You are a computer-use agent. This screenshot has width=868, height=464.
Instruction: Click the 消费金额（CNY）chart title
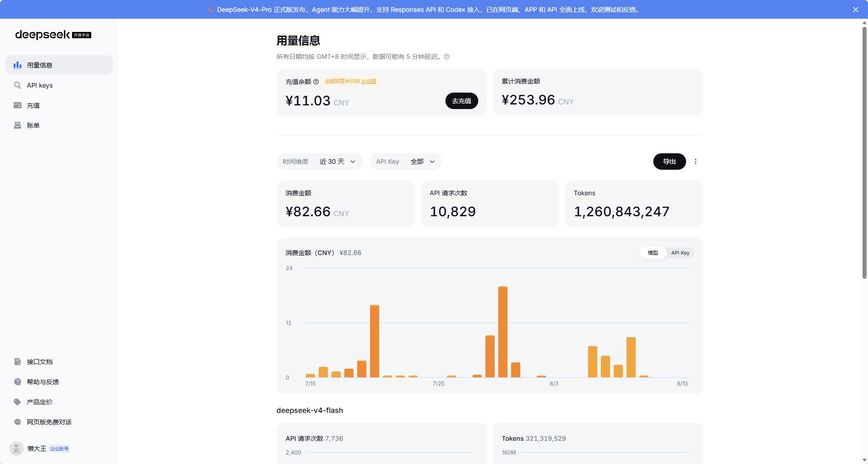point(310,253)
